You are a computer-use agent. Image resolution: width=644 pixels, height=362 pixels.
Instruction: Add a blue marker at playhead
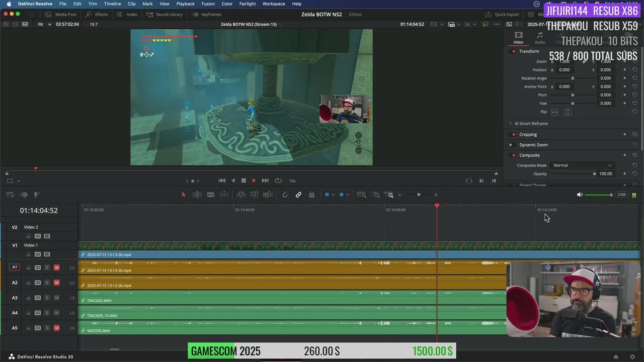pos(342,195)
